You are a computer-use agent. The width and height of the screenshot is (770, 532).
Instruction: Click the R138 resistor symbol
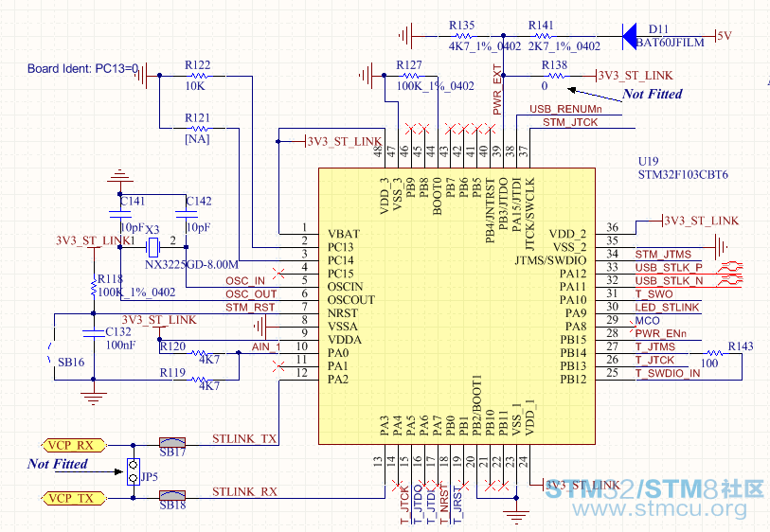pyautogui.click(x=556, y=76)
